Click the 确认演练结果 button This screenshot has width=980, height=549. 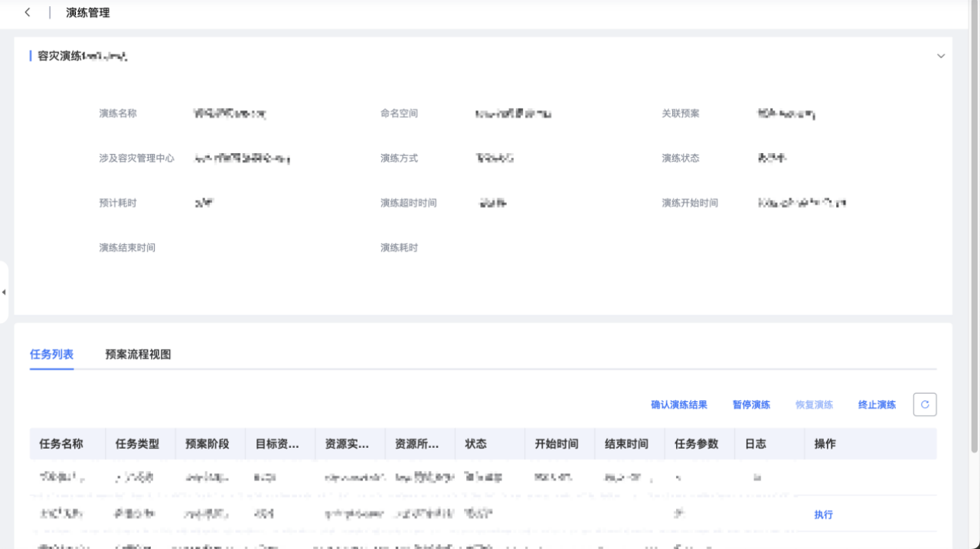[x=678, y=405]
